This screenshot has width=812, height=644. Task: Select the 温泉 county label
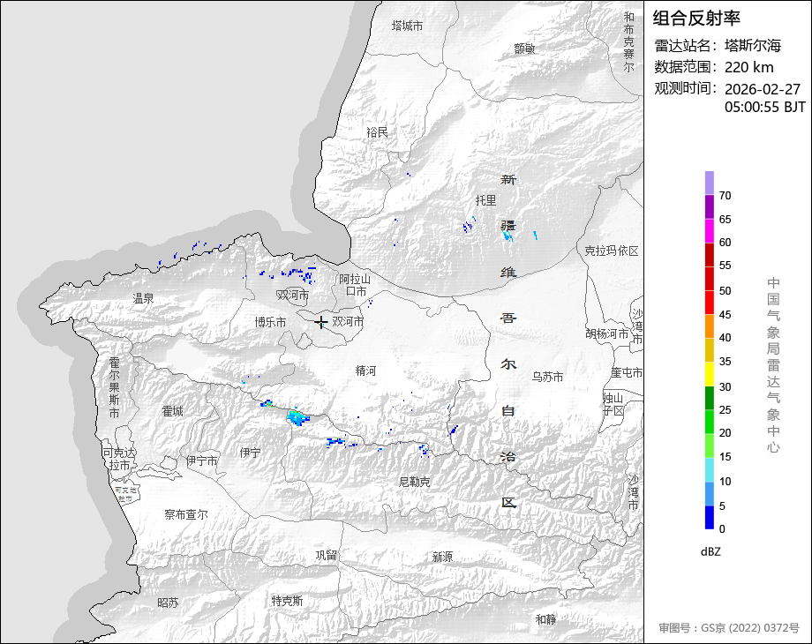[x=143, y=299]
